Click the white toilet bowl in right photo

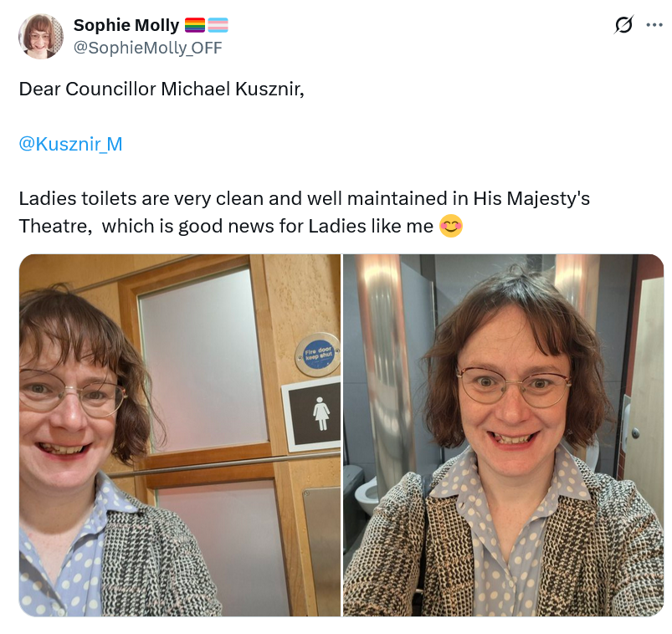point(367,493)
